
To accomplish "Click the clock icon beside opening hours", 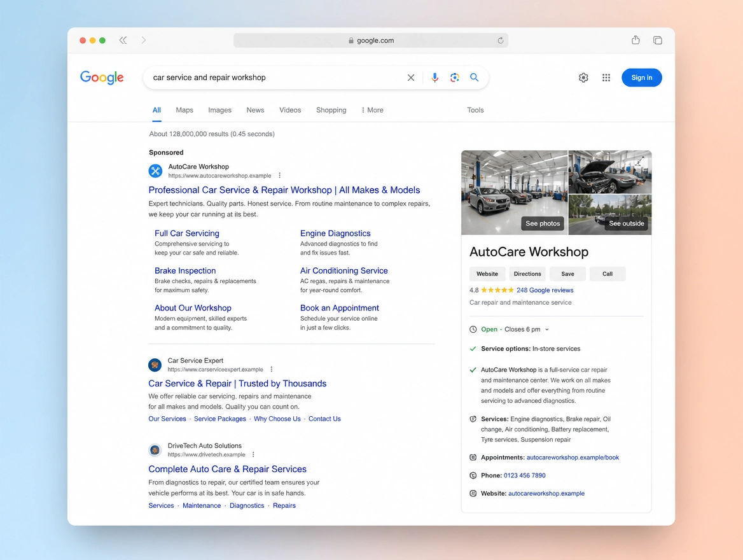I will pos(473,330).
